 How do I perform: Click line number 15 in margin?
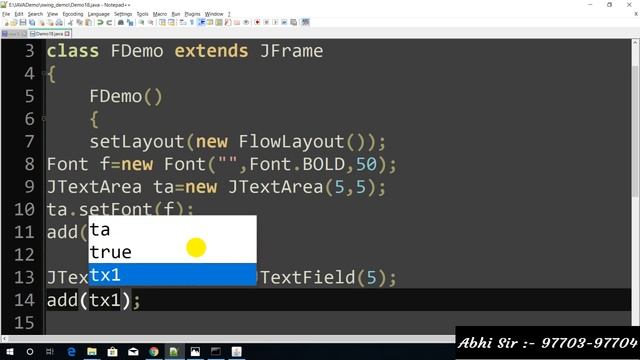(24, 323)
